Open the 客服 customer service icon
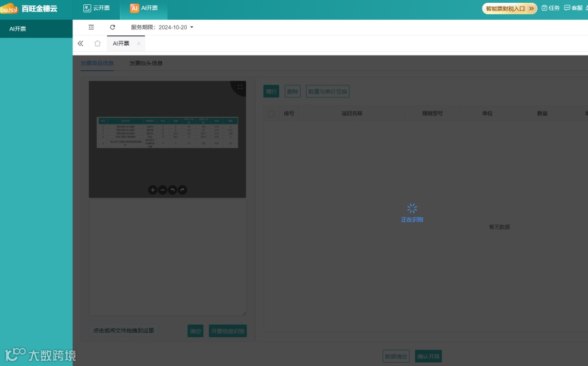Viewport: 588px width, 366px height. coord(573,8)
